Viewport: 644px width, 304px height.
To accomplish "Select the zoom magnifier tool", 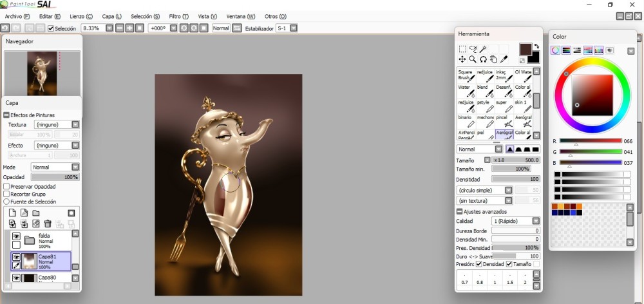I will point(473,59).
